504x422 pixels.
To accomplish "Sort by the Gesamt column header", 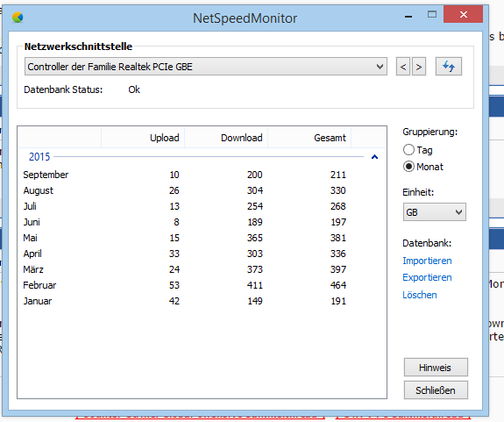I will (309, 138).
